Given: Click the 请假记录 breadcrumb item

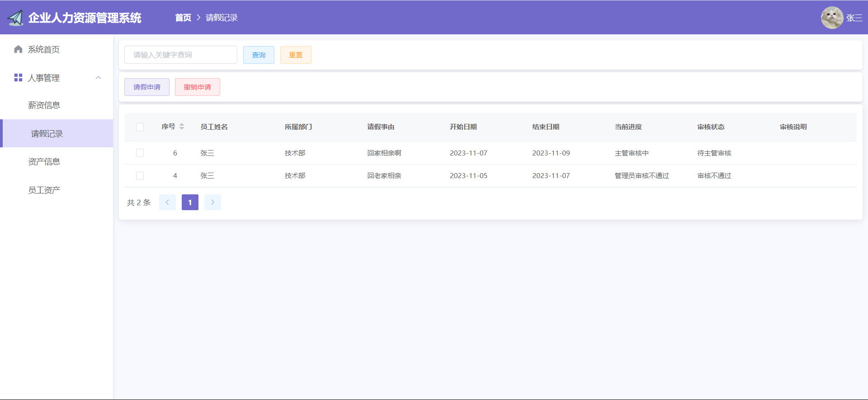Looking at the screenshot, I should coord(222,18).
